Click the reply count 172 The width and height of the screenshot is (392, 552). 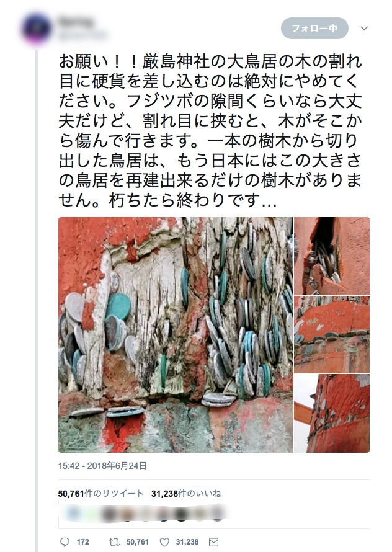pos(82,542)
